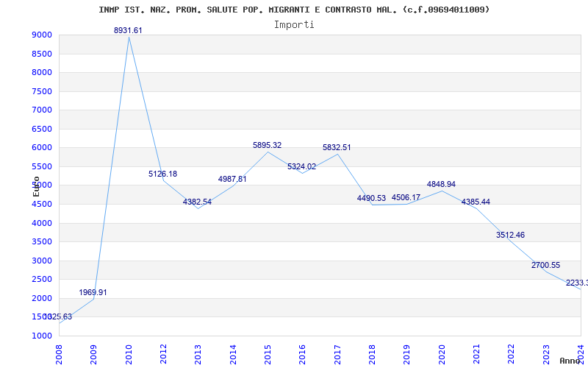588x368 pixels.
Task: Click the 4490.53 data label
Action: coord(371,198)
